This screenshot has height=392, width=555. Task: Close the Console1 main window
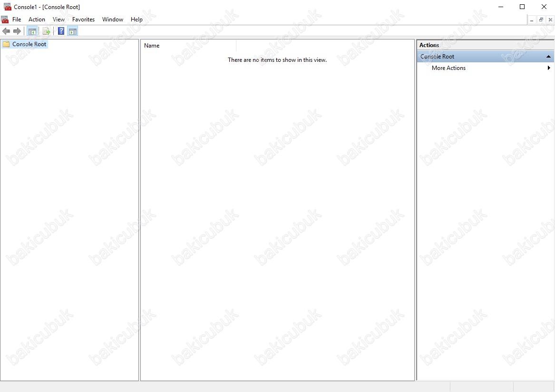[x=544, y=7]
